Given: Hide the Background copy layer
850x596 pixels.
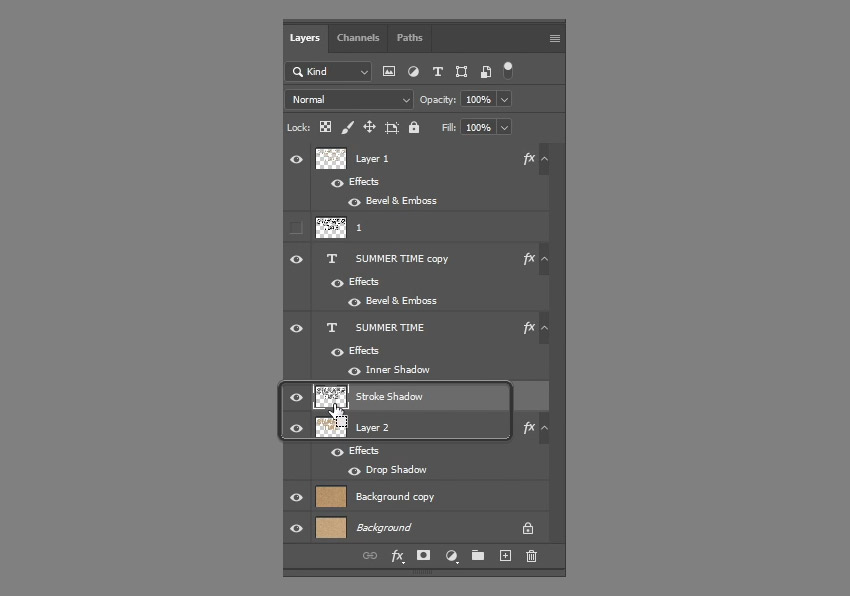Looking at the screenshot, I should tap(296, 497).
